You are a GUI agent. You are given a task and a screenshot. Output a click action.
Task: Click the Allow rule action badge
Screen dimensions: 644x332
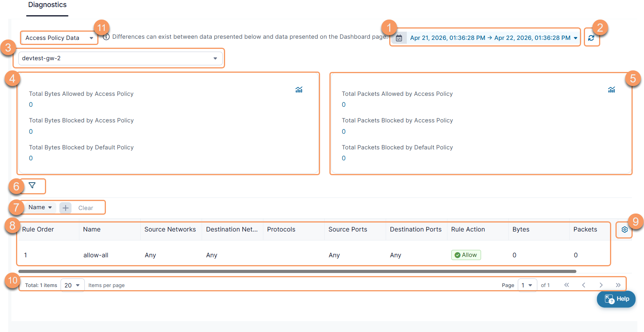coord(466,255)
